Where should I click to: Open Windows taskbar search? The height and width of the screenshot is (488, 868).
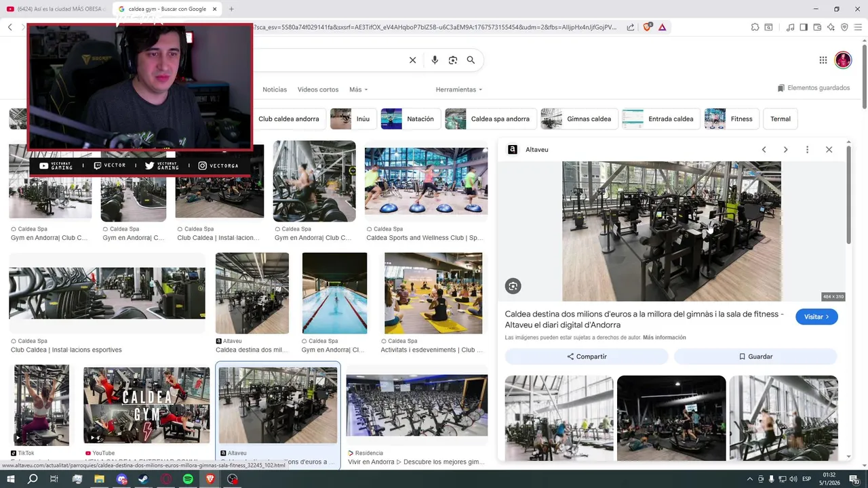[33, 479]
